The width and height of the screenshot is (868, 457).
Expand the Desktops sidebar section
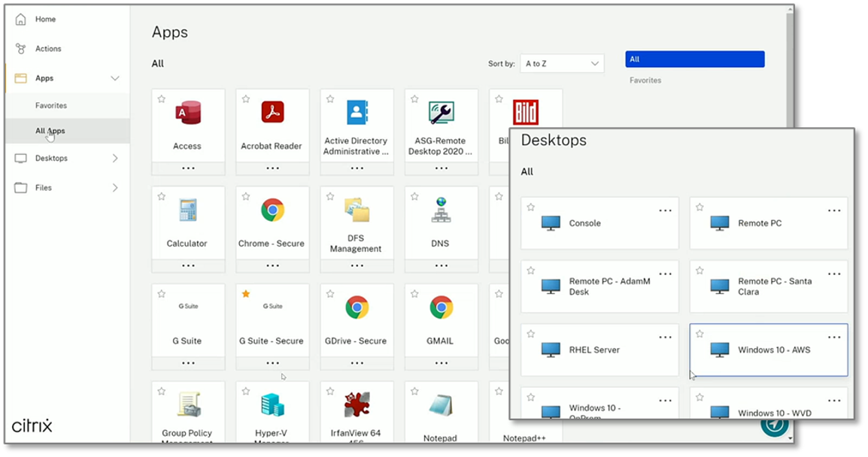pyautogui.click(x=115, y=159)
